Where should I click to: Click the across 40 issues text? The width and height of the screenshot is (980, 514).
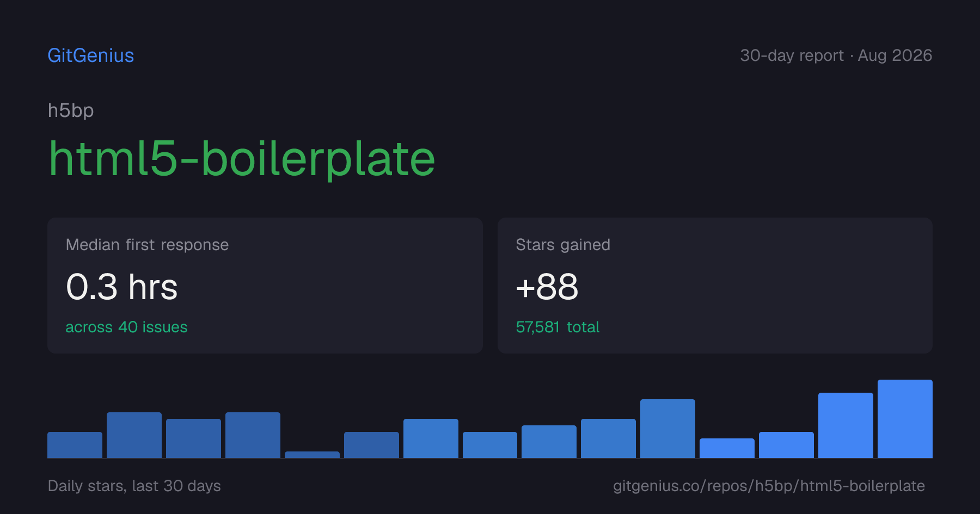click(x=126, y=327)
